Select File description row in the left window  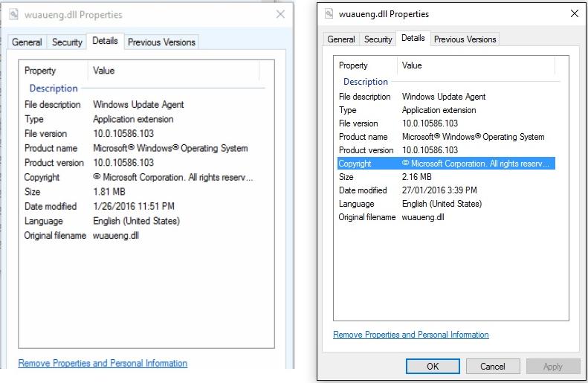[x=139, y=104]
